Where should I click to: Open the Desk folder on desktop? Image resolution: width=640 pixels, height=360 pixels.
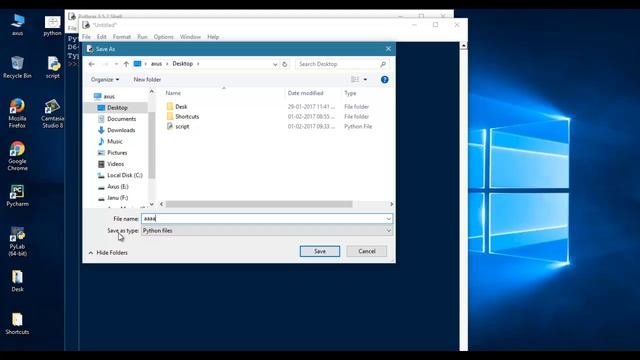coord(17,281)
